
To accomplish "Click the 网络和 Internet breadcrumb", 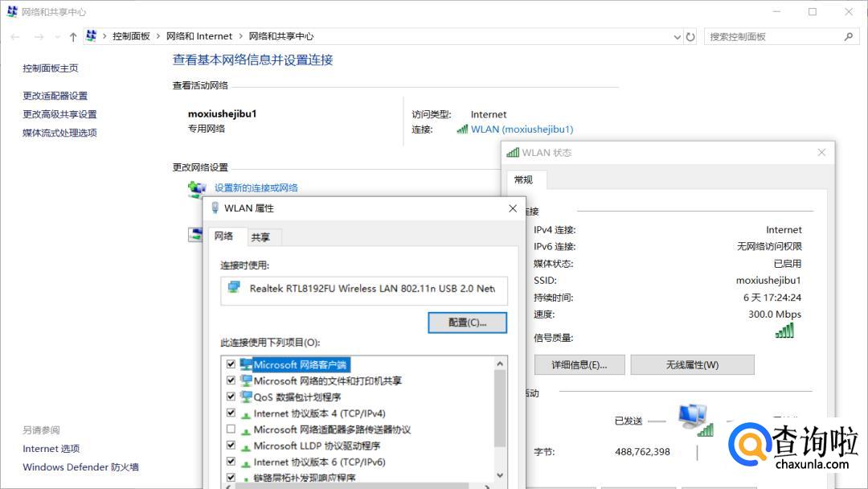I will pos(199,36).
